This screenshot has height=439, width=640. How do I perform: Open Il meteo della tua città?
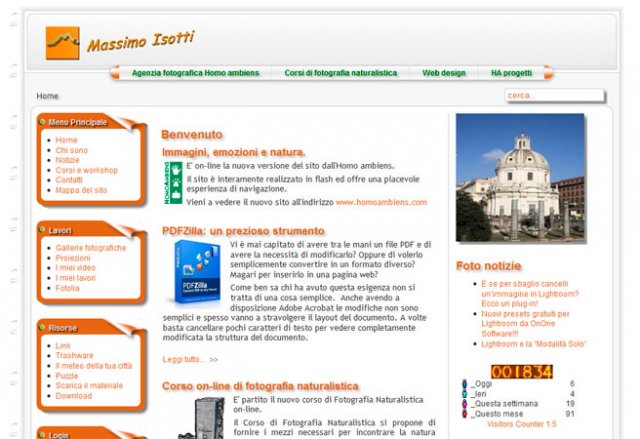(94, 366)
